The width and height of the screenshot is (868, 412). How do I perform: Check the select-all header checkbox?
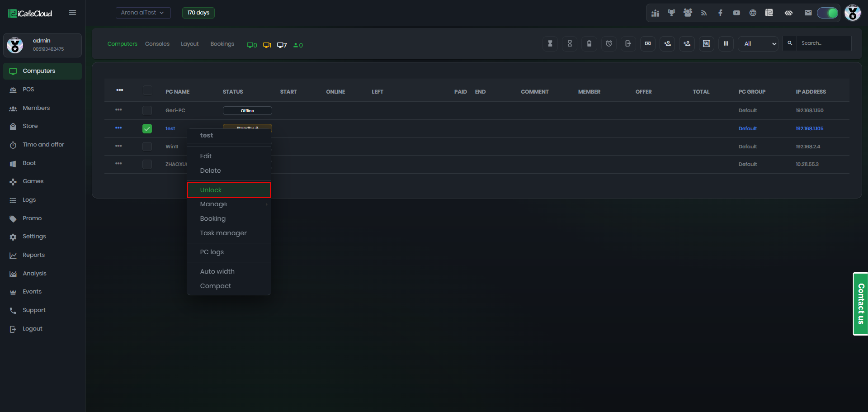[x=147, y=90]
